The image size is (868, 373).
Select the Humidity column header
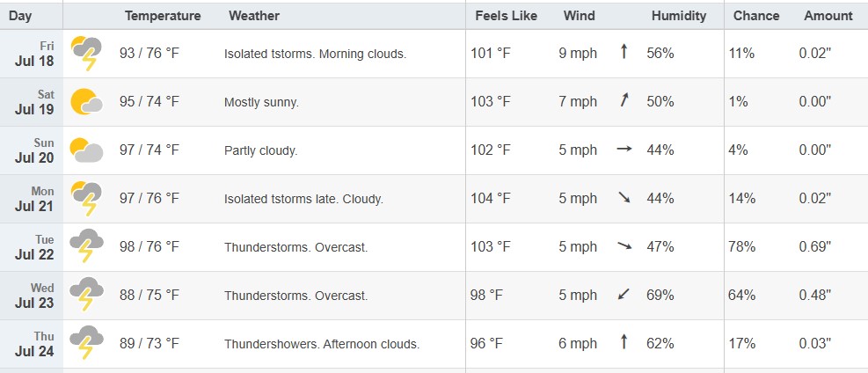pos(679,16)
